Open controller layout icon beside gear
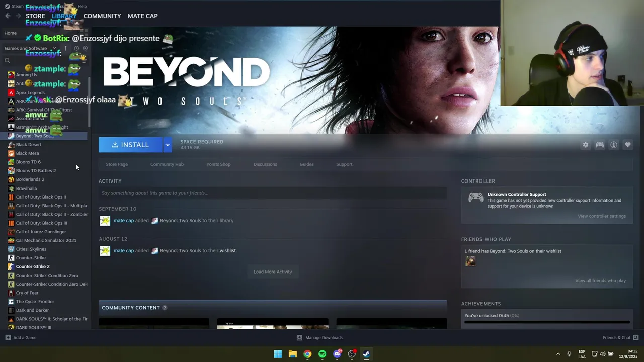Viewport: 644px width, 362px height. [x=600, y=145]
